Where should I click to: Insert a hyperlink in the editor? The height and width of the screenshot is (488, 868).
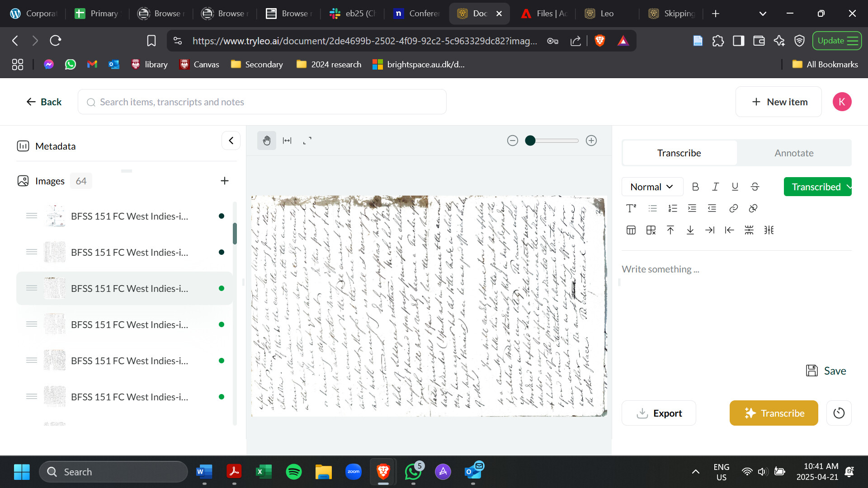(733, 208)
